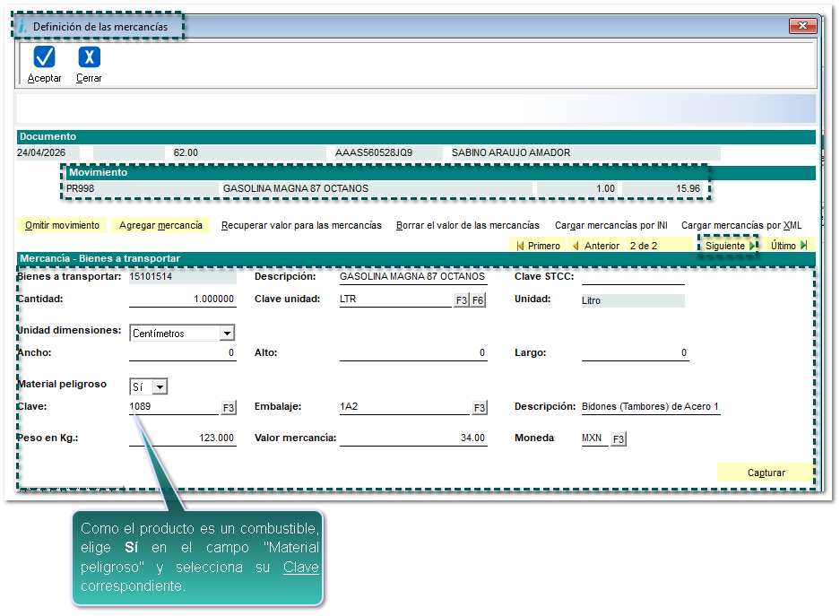Open Moneda F3 currency lookup
This screenshot has height=616, width=840.
click(x=619, y=439)
